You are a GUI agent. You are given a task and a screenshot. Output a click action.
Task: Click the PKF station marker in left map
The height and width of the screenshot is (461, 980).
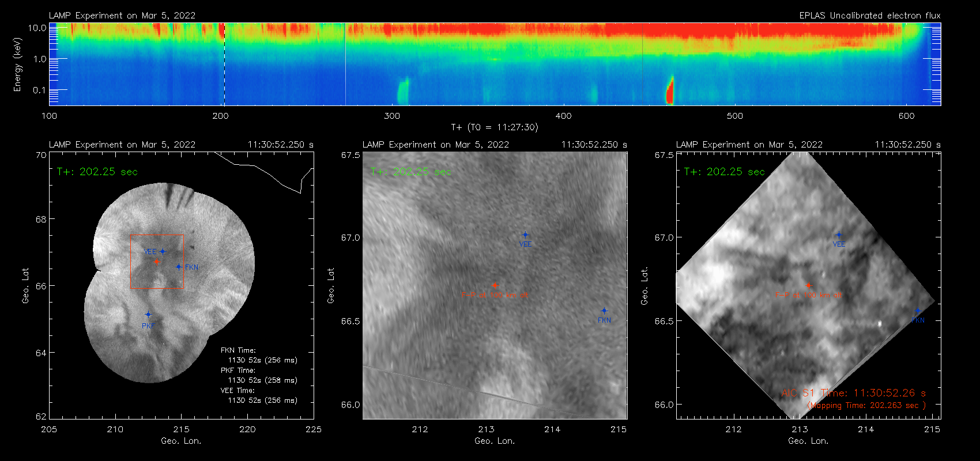148,315
